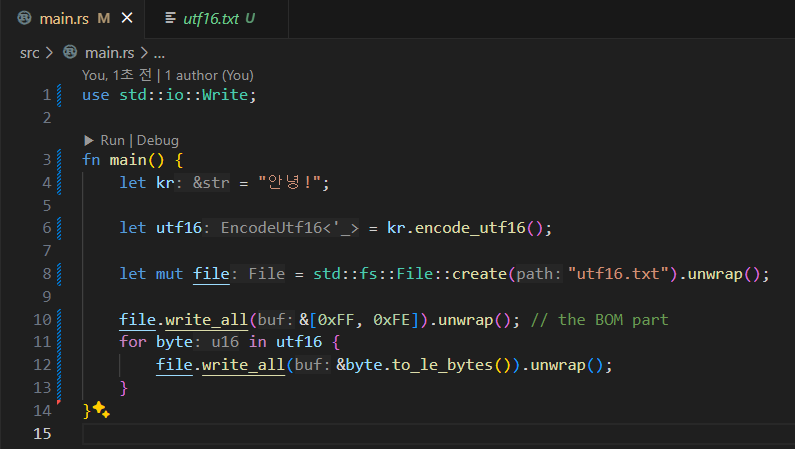795x449 pixels.
Task: Open the src folder breadcrumb dropdown
Action: [x=29, y=52]
